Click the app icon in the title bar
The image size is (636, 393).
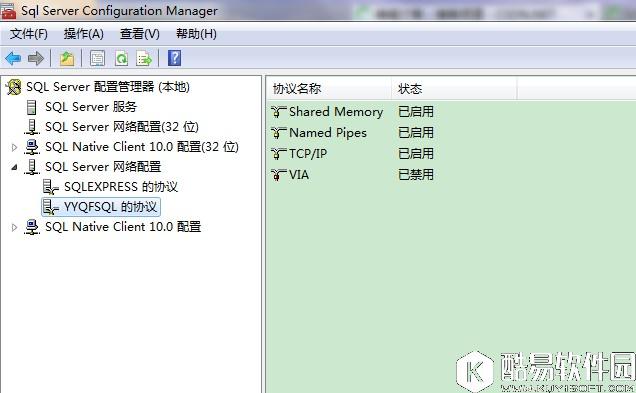coord(8,10)
